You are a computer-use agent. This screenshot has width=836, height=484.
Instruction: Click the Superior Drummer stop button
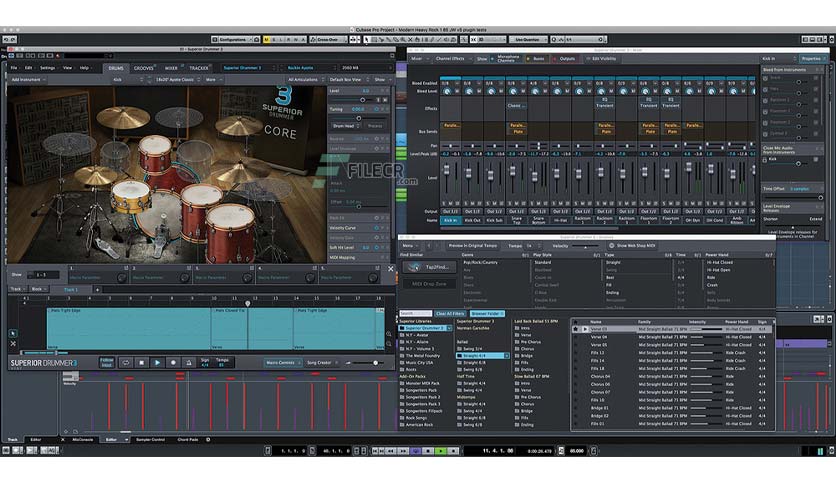click(x=141, y=363)
